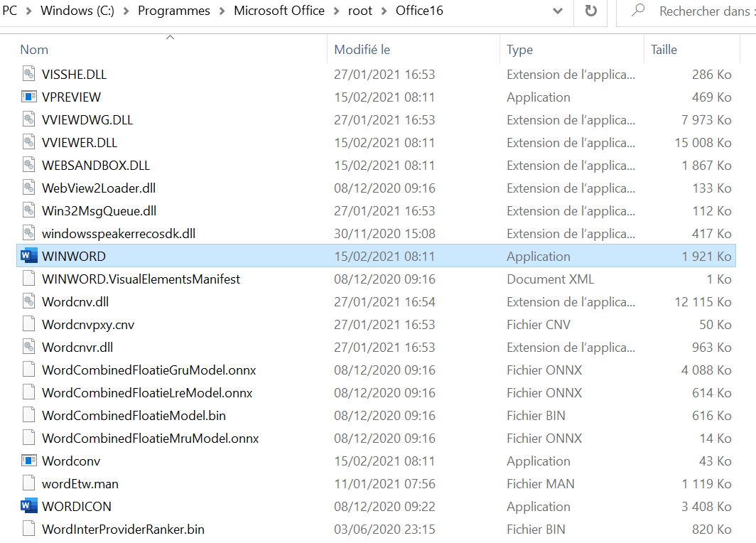Click the Wordconv application icon
Image resolution: width=756 pixels, height=543 pixels.
pyautogui.click(x=29, y=461)
